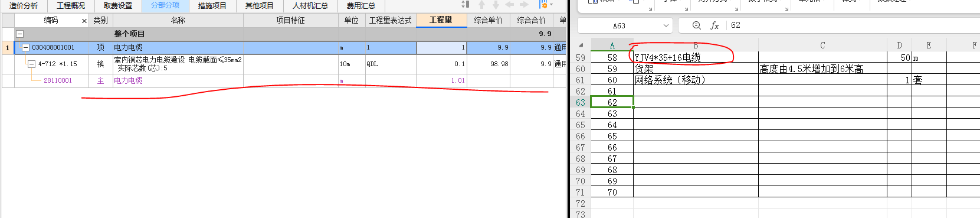The height and width of the screenshot is (218, 980).
Task: Open the filter tool icon in pricing toolbar
Action: (x=543, y=5)
